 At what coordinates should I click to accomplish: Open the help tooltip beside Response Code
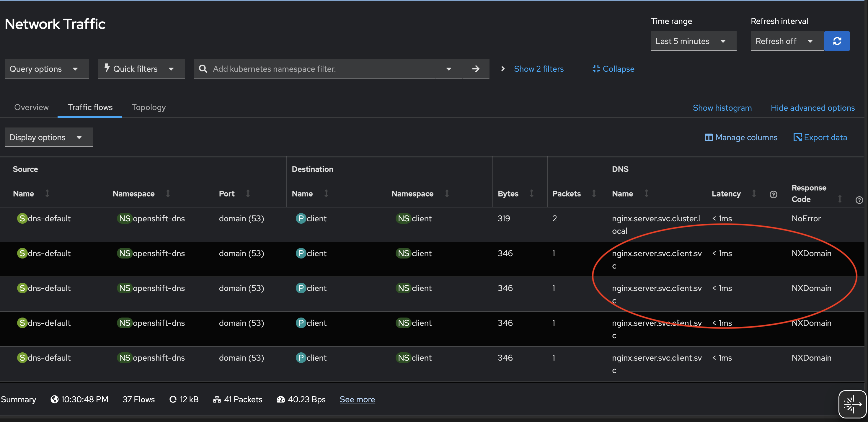pyautogui.click(x=859, y=199)
